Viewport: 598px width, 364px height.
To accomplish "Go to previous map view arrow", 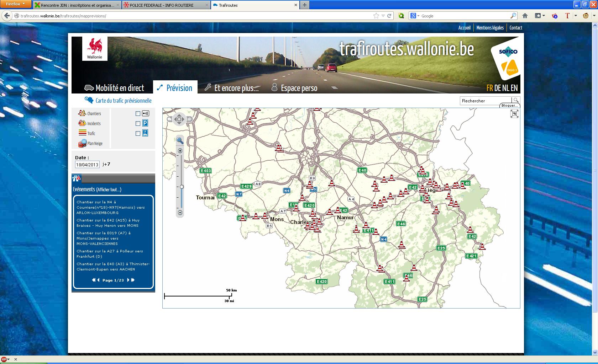I will (x=170, y=119).
